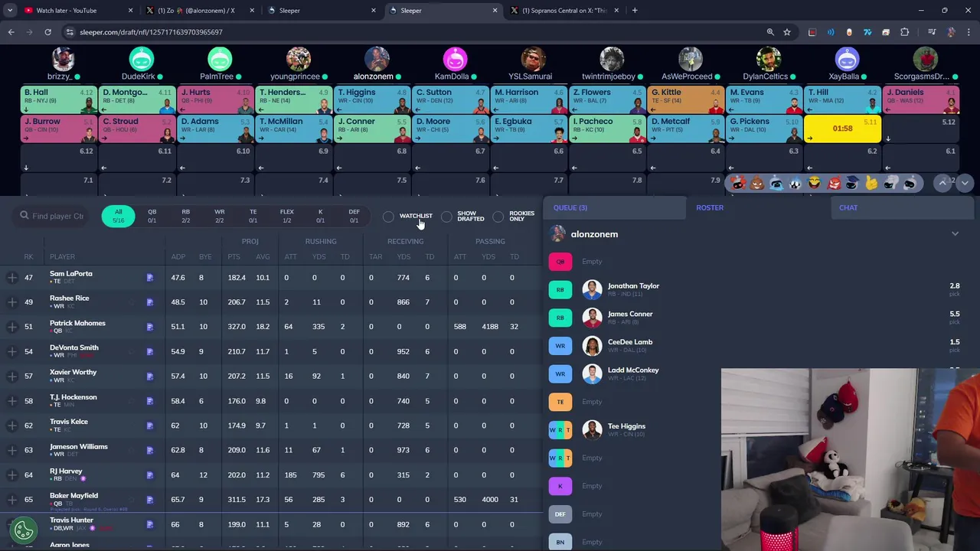The width and height of the screenshot is (980, 551).
Task: Filter players by TE position
Action: (253, 217)
